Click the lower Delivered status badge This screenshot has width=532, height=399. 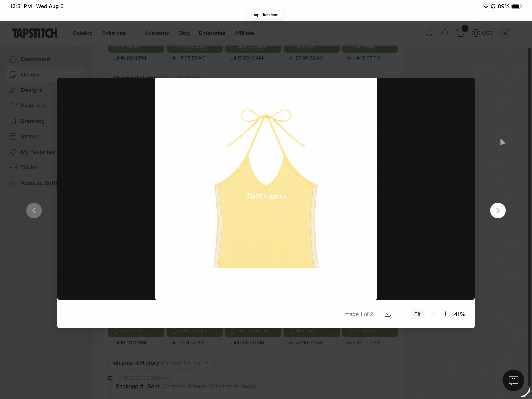coord(370,332)
